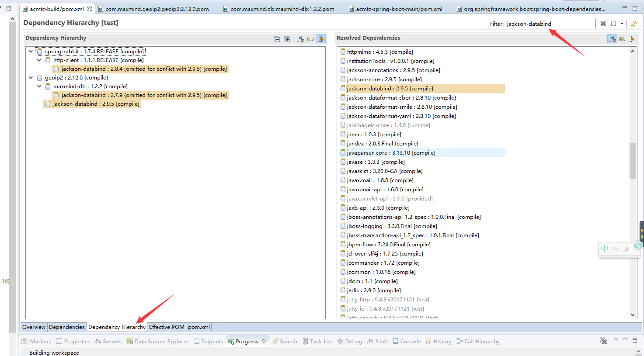Collapse the geoip2 tree node
Image resolution: width=644 pixels, height=356 pixels.
(31, 78)
